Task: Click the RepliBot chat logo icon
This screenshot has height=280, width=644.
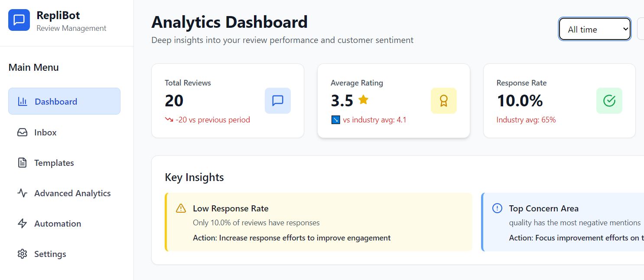Action: [19, 20]
